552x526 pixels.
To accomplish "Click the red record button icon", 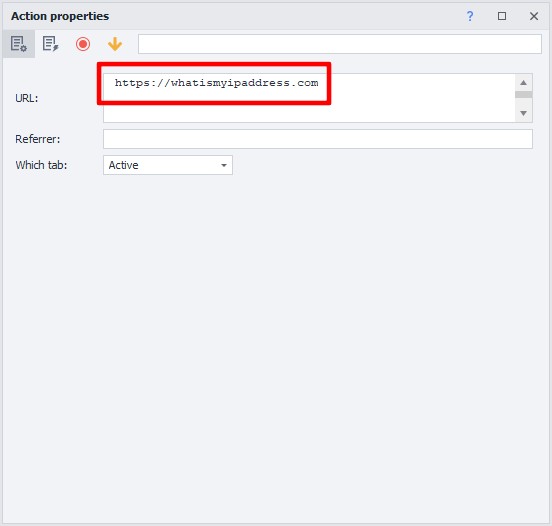I will coord(83,44).
